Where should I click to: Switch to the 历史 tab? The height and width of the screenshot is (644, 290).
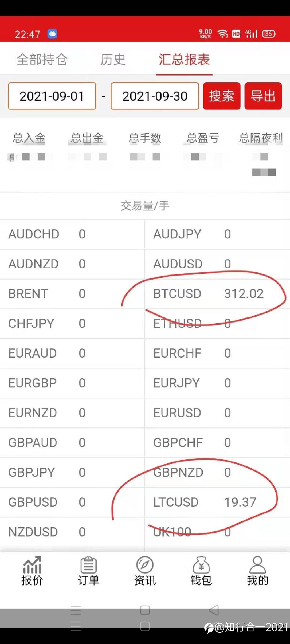pyautogui.click(x=113, y=59)
